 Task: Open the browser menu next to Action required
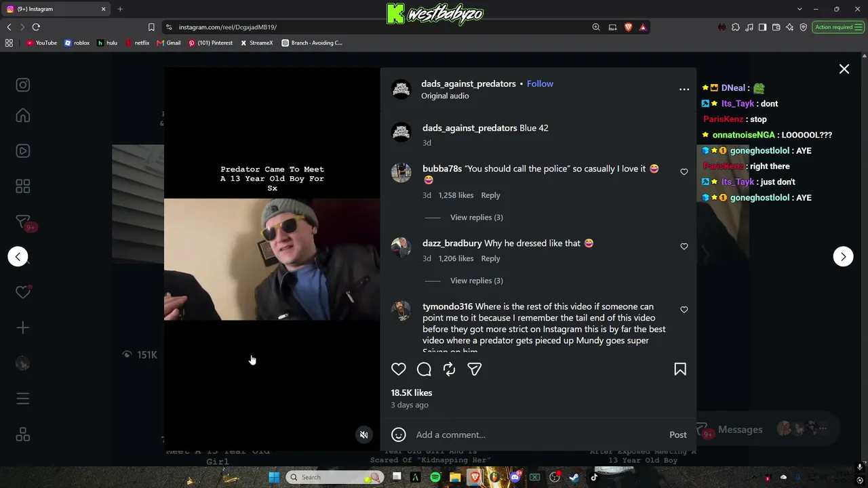coord(860,27)
